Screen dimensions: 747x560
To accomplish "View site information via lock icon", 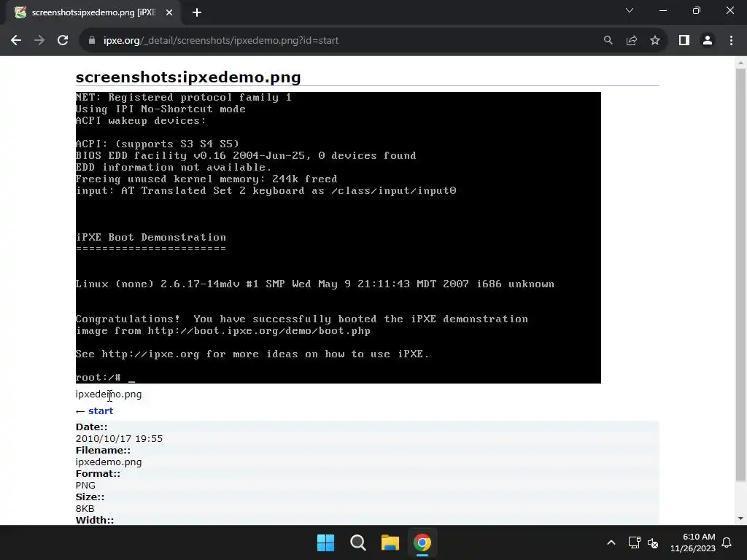I will [92, 41].
